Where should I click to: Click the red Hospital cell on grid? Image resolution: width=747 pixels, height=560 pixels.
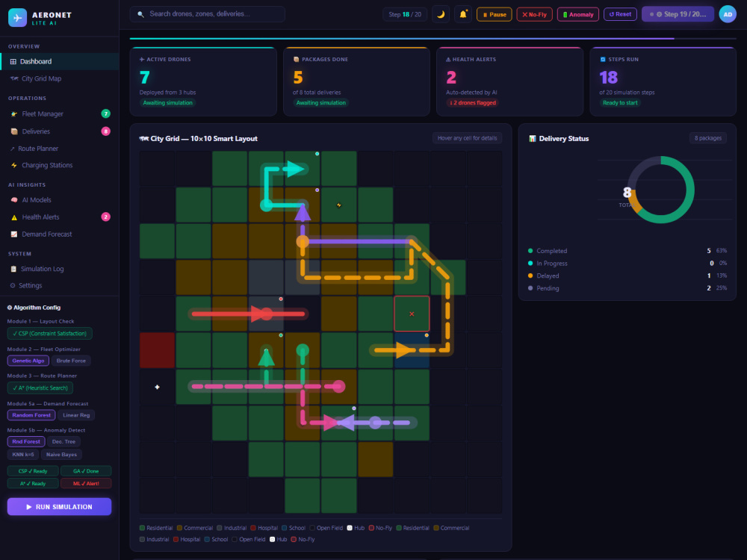tap(157, 350)
